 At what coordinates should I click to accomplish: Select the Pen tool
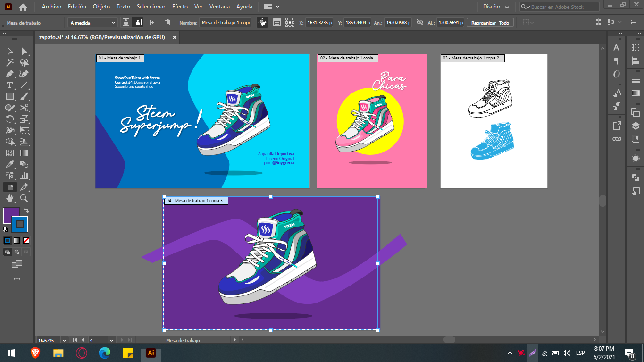coord(10,74)
